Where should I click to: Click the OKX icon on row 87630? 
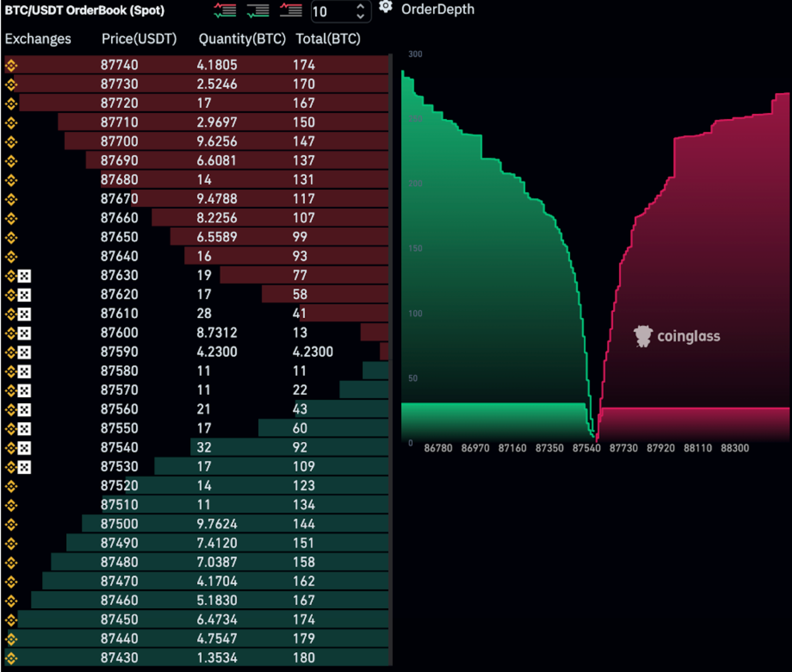[x=24, y=276]
